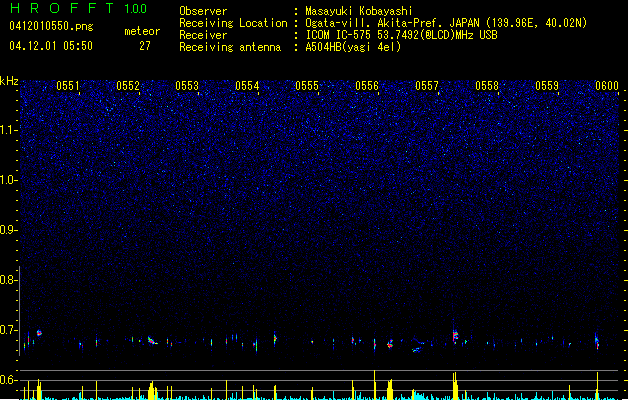Click the ICOM IC-575 receiver text
The height and width of the screenshot is (400, 629).
[401, 35]
